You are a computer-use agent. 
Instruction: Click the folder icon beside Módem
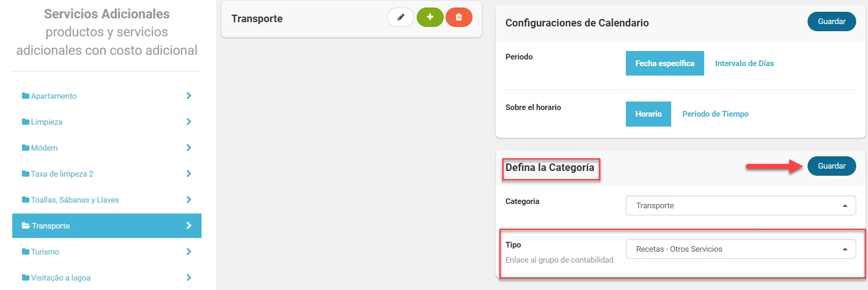pyautogui.click(x=25, y=148)
